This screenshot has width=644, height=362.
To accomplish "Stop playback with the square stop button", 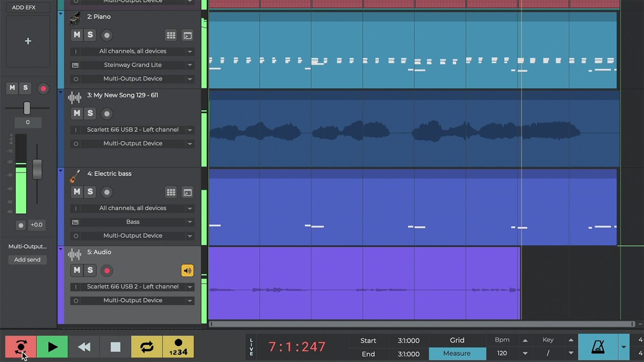I will pyautogui.click(x=115, y=347).
